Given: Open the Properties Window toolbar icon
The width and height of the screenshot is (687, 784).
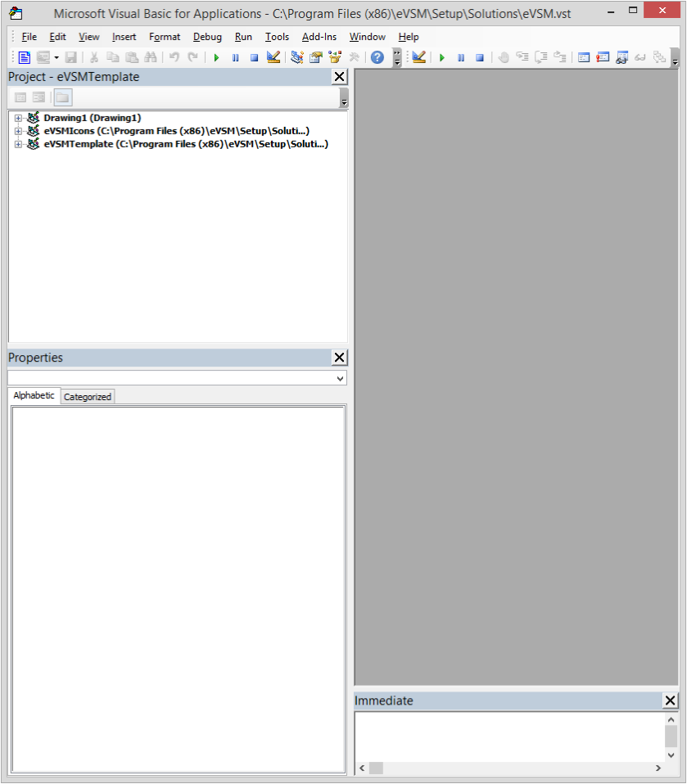Looking at the screenshot, I should click(316, 57).
